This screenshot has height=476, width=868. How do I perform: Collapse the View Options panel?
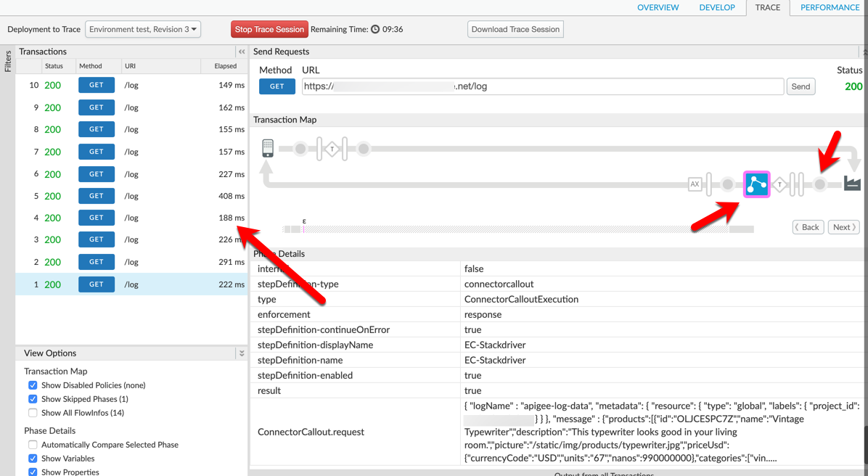[x=242, y=353]
